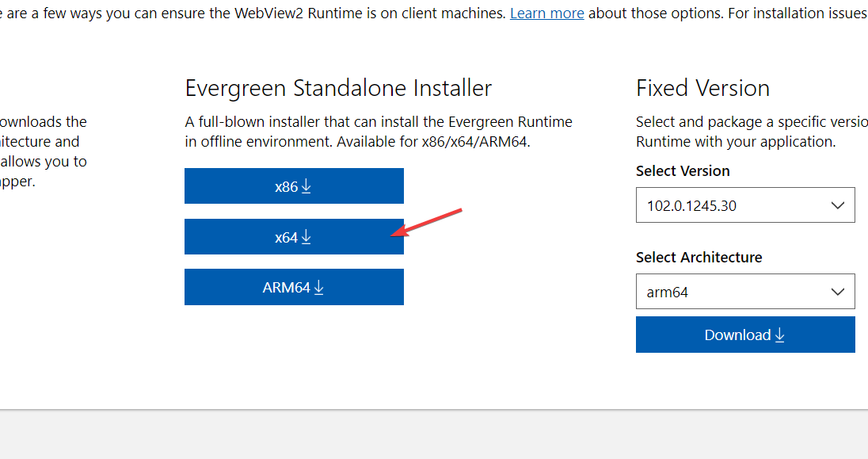
Task: Open the Learn more link
Action: 547,13
